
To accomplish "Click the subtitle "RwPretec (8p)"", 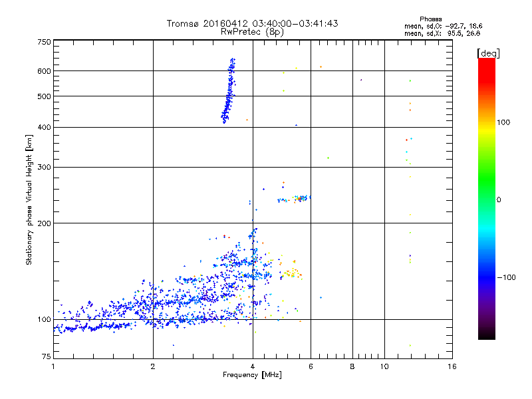I will (252, 32).
